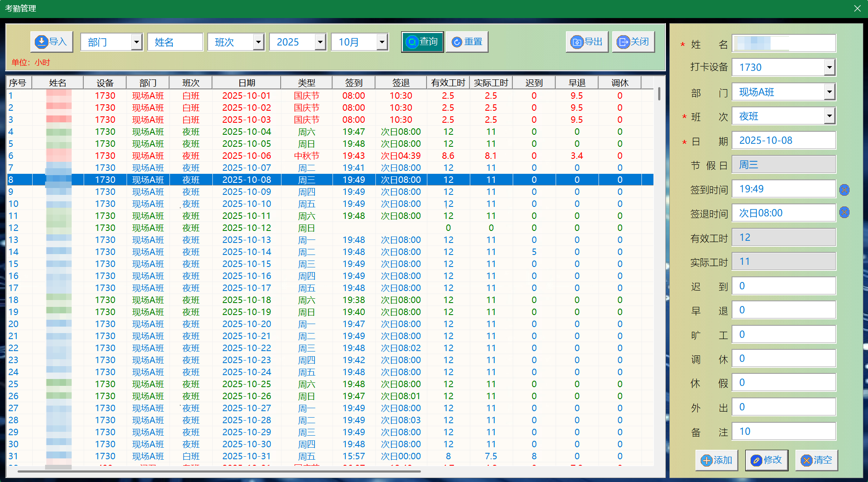Screen dimensions: 868x482
Task: Click the 修改 modify button
Action: 767,461
